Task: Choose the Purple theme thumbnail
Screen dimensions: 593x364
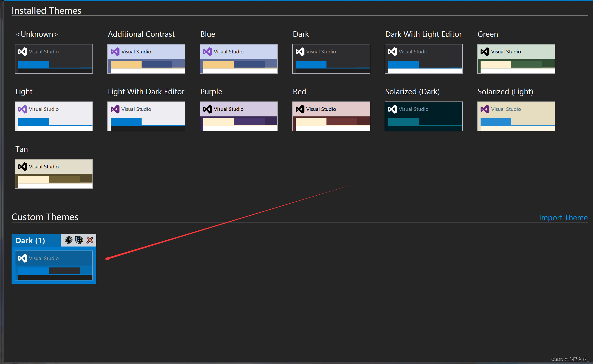Action: click(x=239, y=116)
